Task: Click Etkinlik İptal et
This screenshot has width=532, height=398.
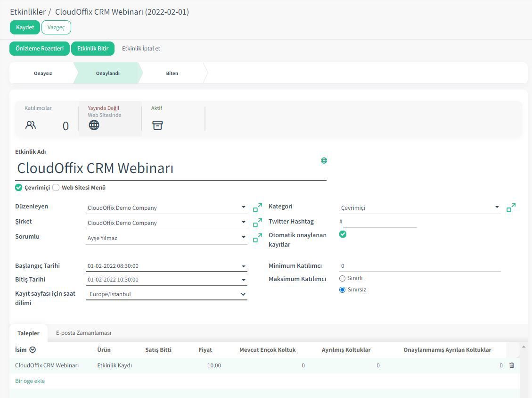Action: pyautogui.click(x=141, y=49)
